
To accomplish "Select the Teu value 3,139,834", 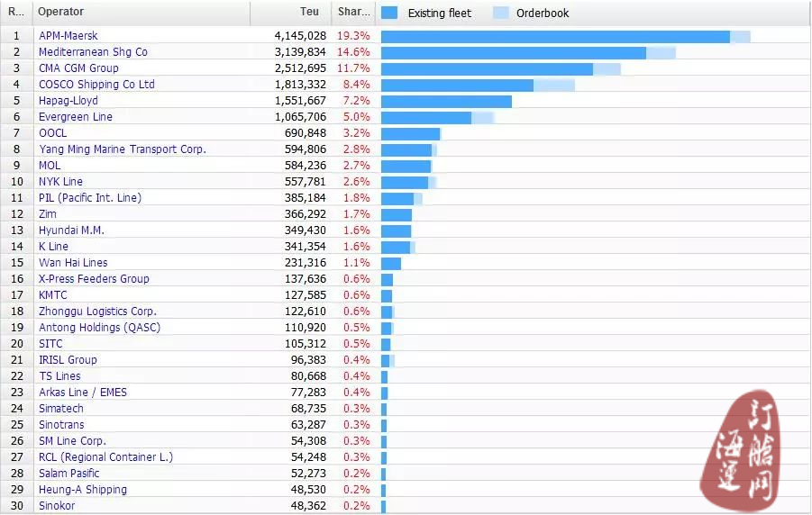I will click(x=300, y=51).
